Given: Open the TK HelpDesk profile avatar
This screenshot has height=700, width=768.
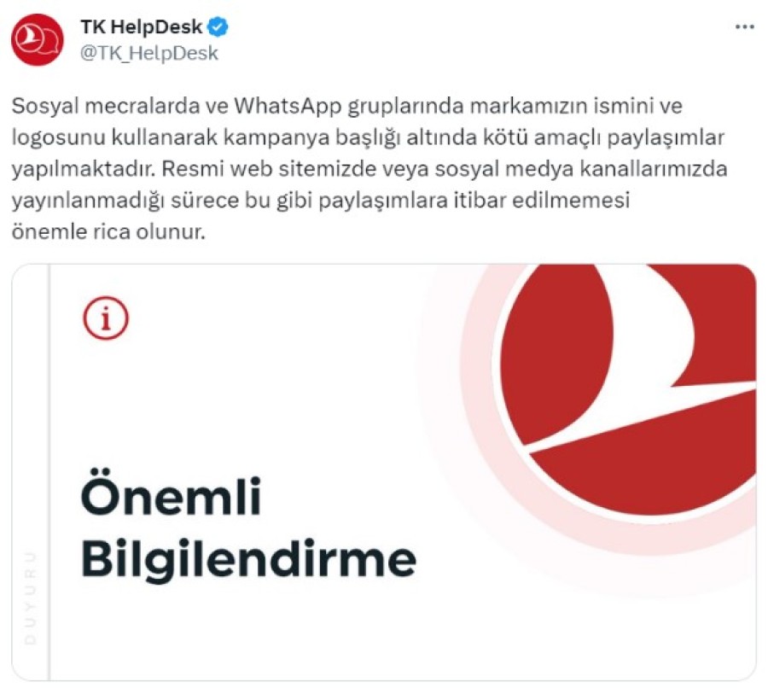Looking at the screenshot, I should click(x=38, y=39).
